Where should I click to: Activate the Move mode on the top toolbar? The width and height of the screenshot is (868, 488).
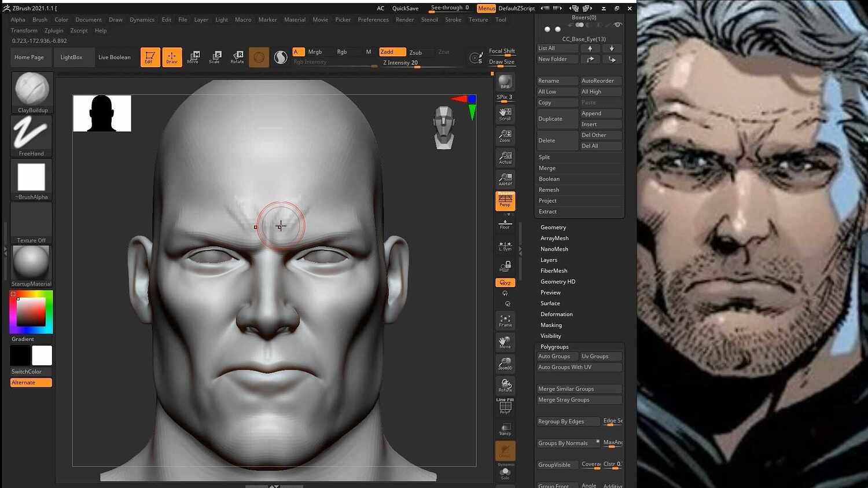point(194,57)
